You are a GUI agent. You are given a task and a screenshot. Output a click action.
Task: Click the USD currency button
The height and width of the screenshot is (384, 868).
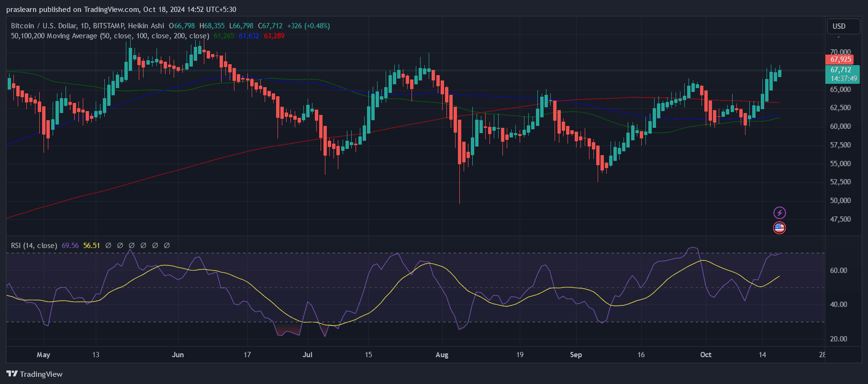pos(844,26)
